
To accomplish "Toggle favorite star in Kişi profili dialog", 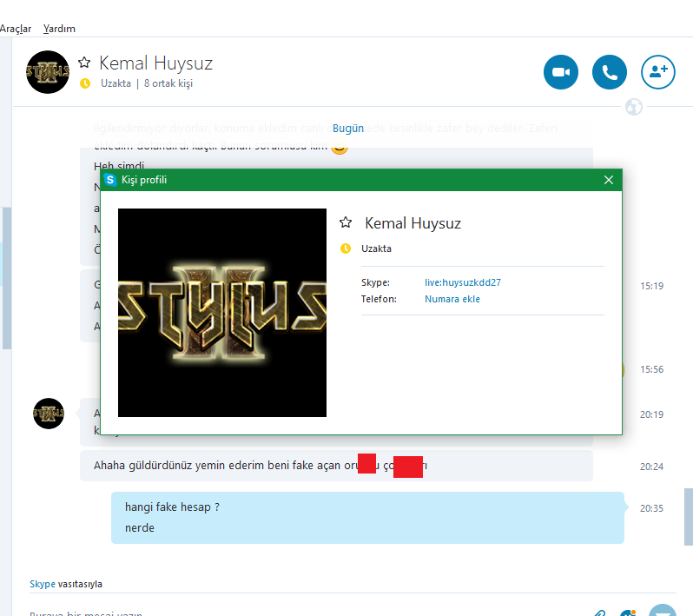I will [x=346, y=222].
